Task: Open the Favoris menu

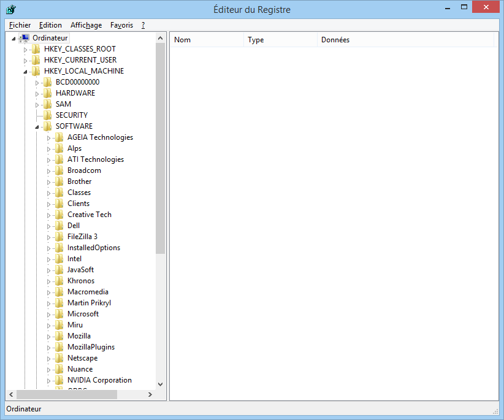Action: 121,25
